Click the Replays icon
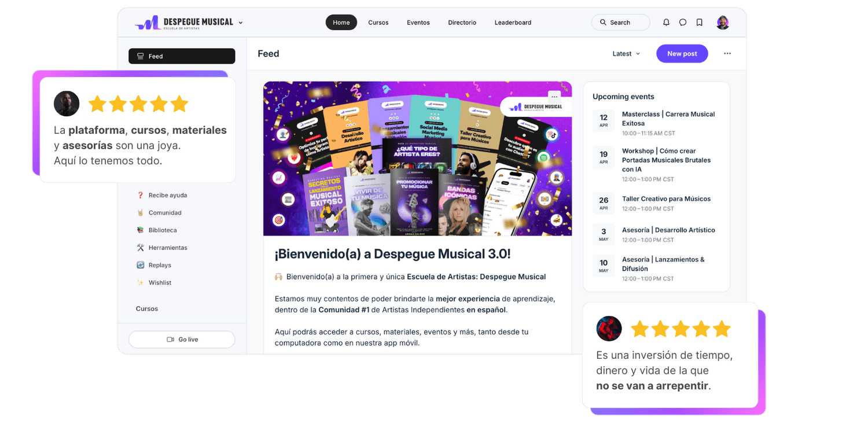 point(140,265)
